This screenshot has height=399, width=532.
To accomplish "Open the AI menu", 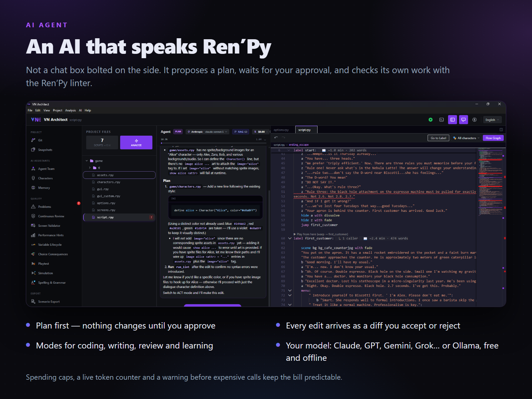I will coord(80,110).
